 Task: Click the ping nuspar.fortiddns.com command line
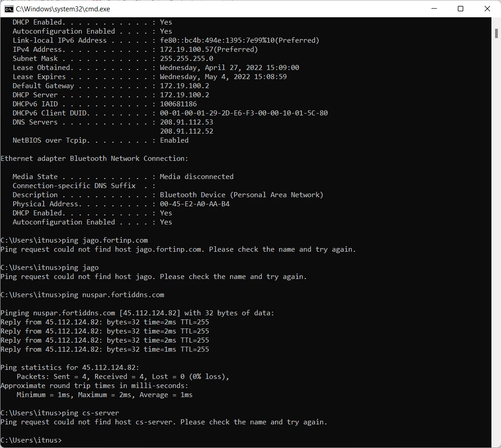[x=82, y=295]
